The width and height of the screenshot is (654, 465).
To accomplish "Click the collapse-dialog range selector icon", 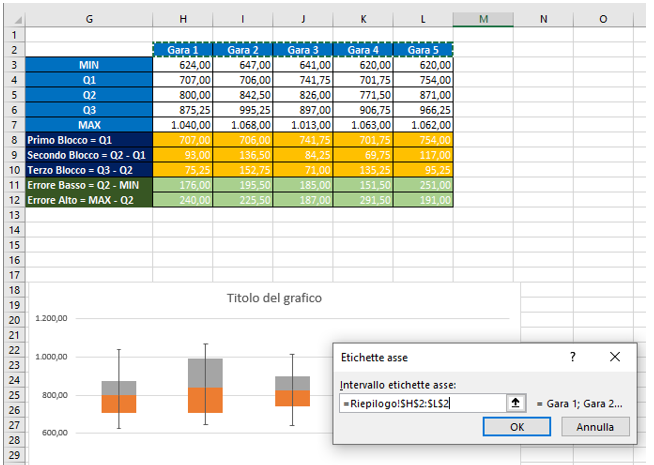I will coord(516,403).
